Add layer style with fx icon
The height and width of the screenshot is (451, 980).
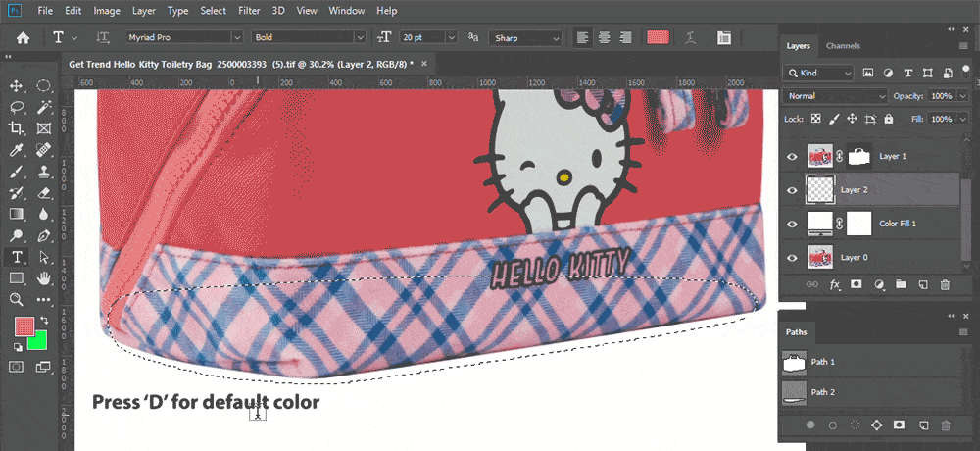(834, 284)
